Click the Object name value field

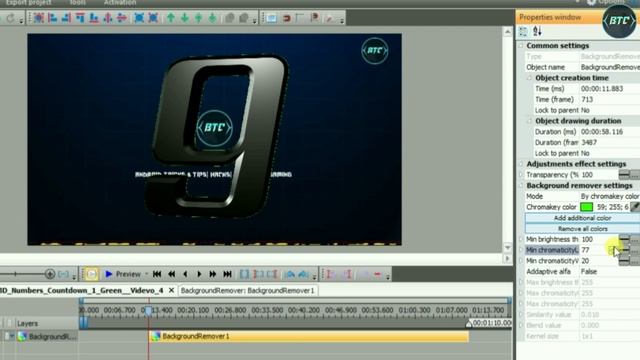[x=610, y=67]
